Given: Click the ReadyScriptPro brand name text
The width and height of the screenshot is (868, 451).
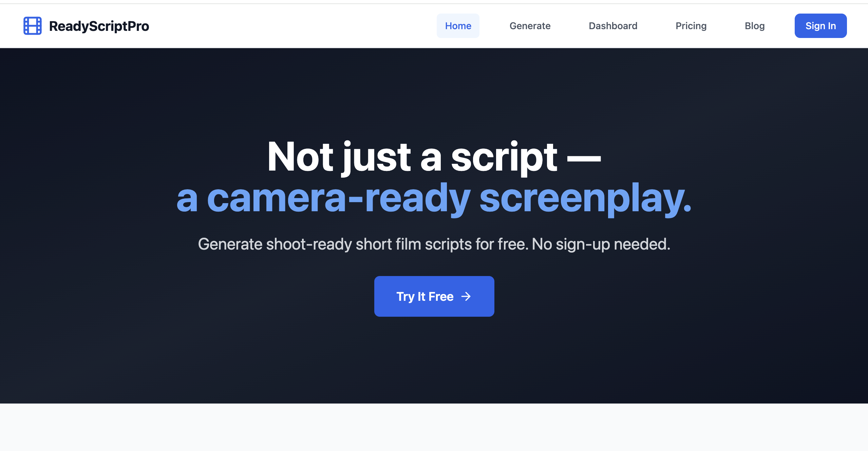Looking at the screenshot, I should (x=99, y=26).
